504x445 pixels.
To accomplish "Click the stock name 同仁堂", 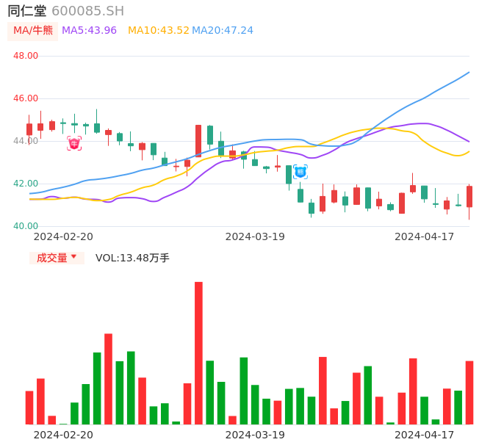I will tap(26, 11).
